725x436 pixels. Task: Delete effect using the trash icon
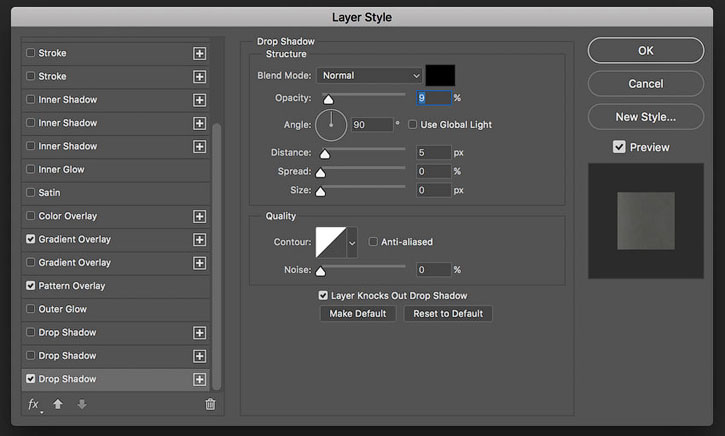[x=210, y=404]
